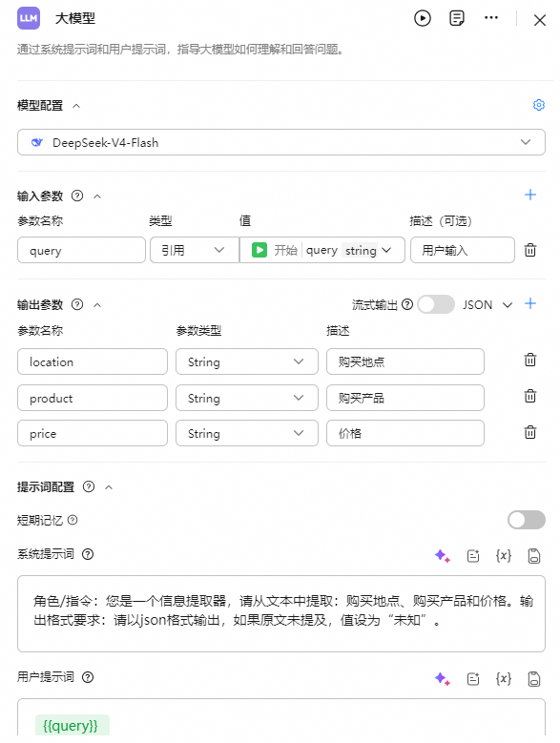Edit the 购买地点 description field
This screenshot has width=560, height=743.
[x=405, y=361]
